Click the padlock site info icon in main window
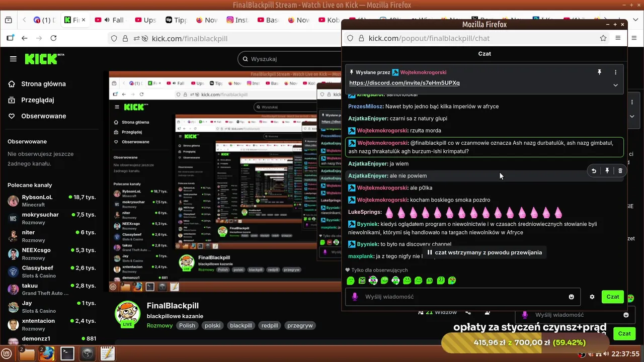644x362 pixels. (126, 39)
